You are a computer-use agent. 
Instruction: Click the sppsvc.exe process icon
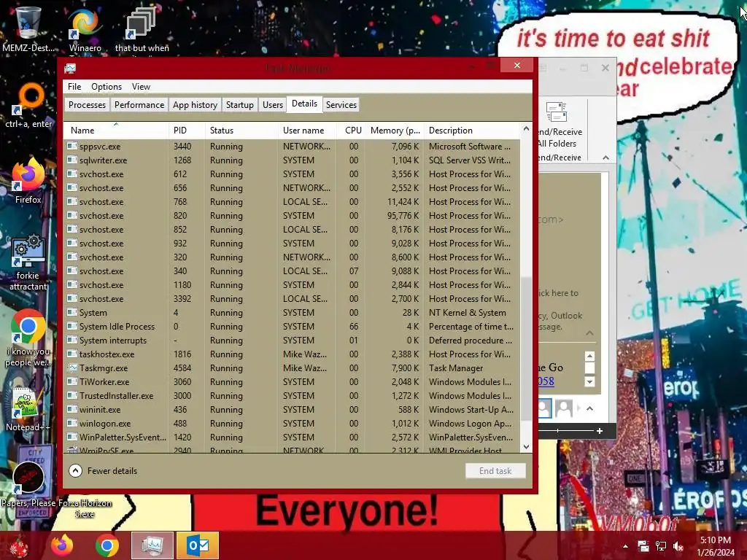click(x=72, y=146)
